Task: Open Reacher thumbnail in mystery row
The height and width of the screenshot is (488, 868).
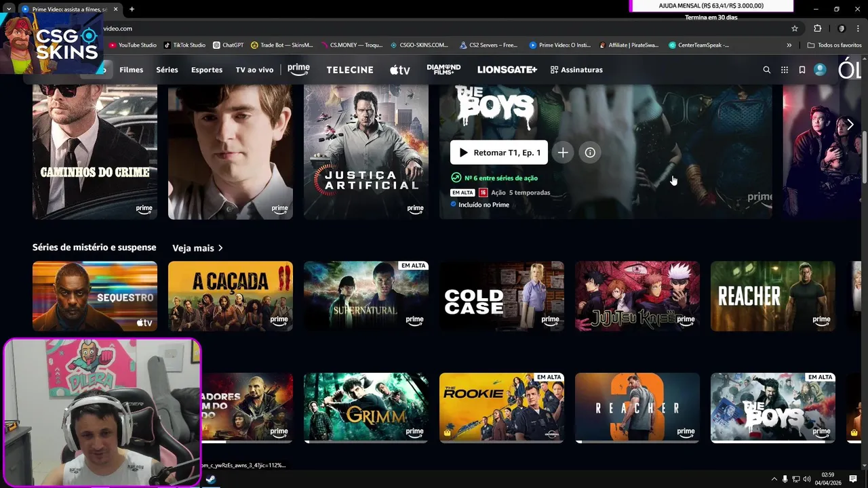Action: point(773,296)
